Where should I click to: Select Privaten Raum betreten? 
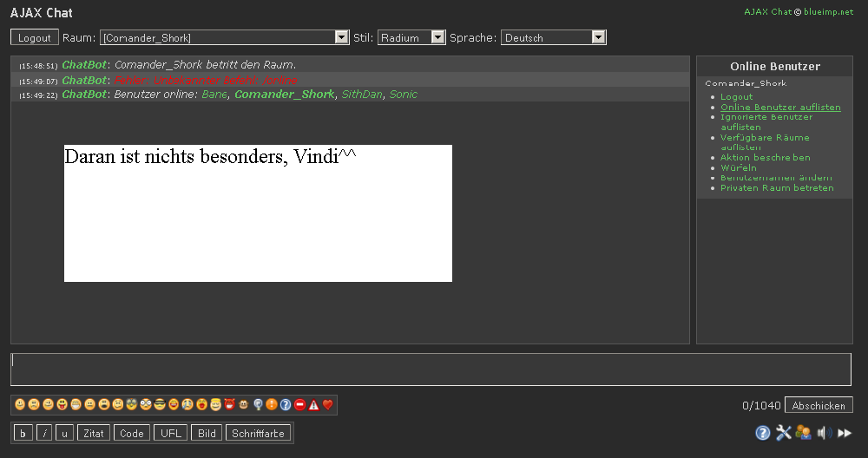point(777,188)
